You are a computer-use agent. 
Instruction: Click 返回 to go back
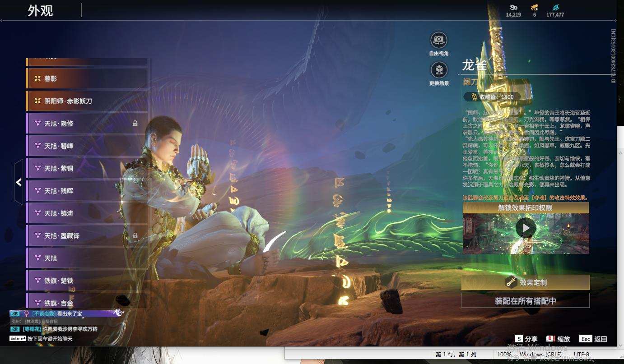tap(601, 339)
